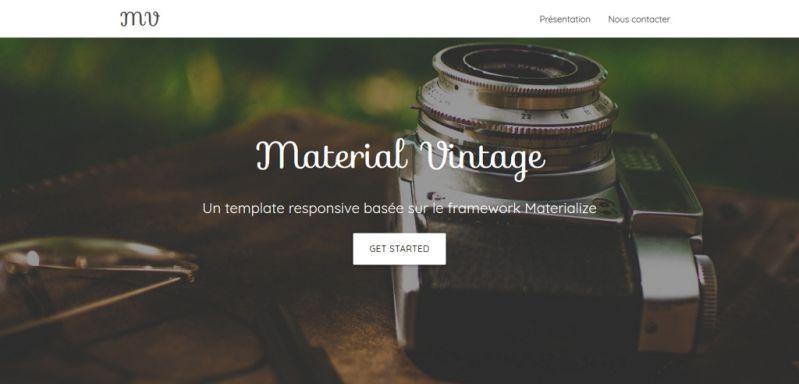799x384 pixels.
Task: Click the camera lens front glass
Action: coord(519,64)
